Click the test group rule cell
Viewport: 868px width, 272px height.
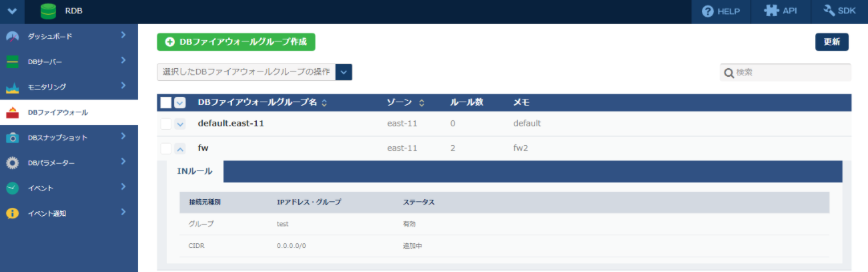pyautogui.click(x=283, y=224)
